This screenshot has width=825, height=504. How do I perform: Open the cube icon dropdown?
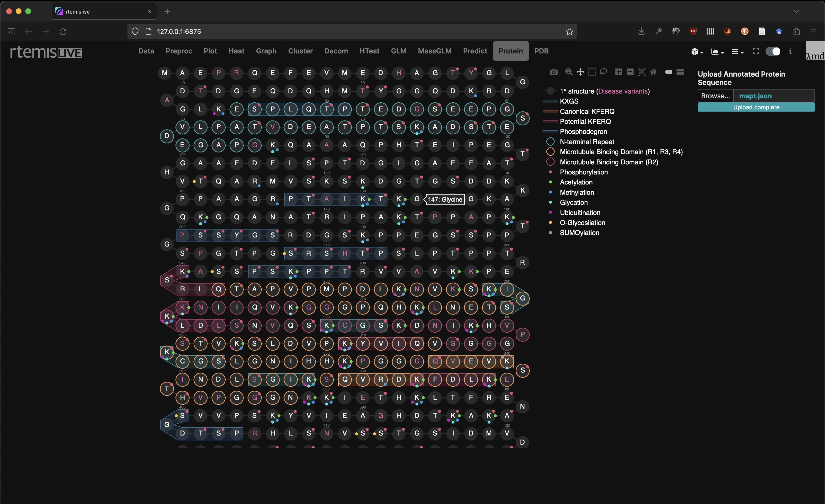click(x=697, y=52)
